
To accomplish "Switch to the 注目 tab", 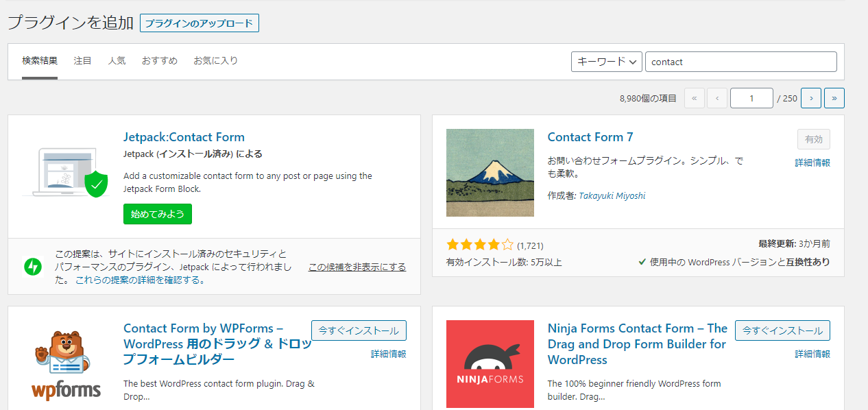I will tap(82, 61).
